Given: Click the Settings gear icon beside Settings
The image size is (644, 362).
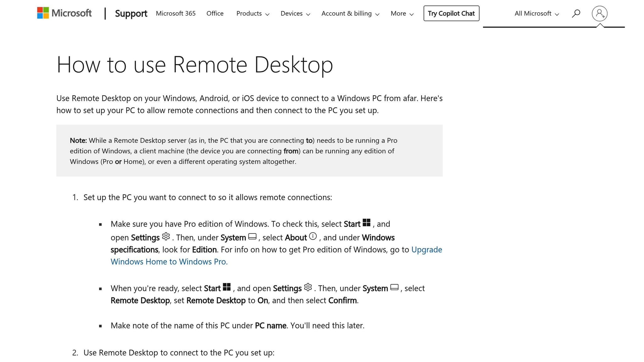Looking at the screenshot, I should click(x=166, y=237).
